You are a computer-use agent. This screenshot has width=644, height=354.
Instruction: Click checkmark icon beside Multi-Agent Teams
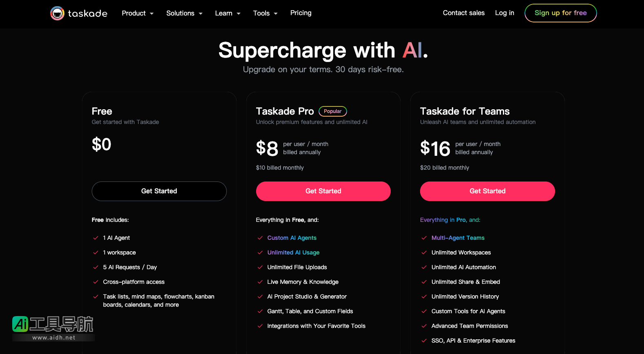click(424, 238)
